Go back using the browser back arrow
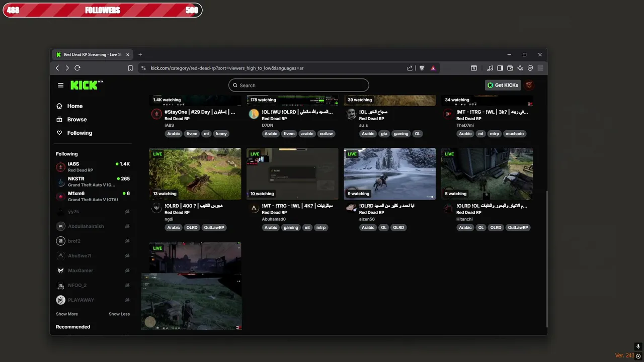 click(x=57, y=68)
